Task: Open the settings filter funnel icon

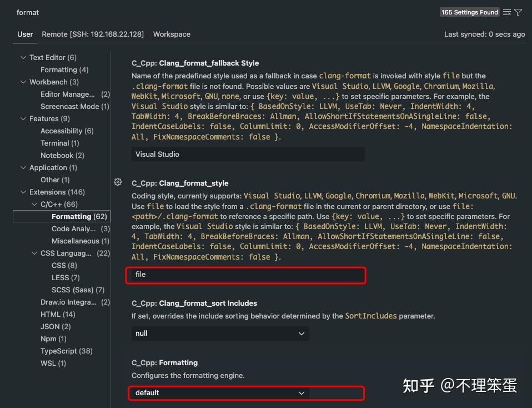Action: (x=518, y=13)
